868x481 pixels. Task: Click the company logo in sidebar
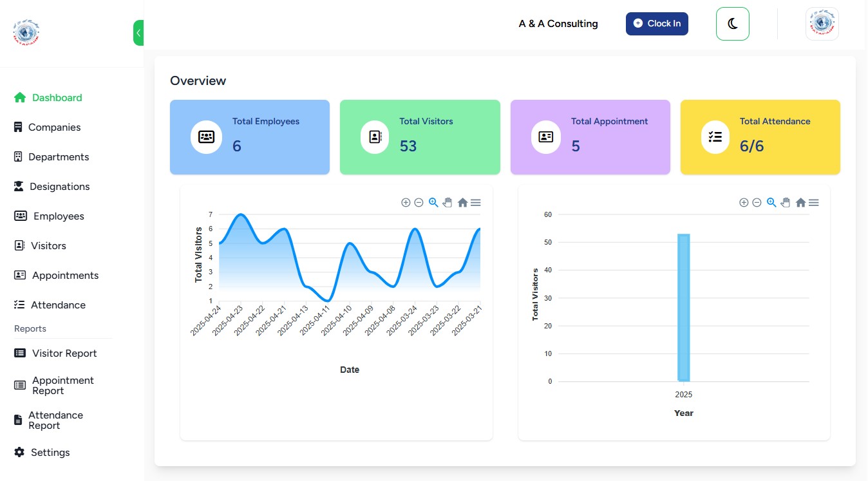pos(26,33)
